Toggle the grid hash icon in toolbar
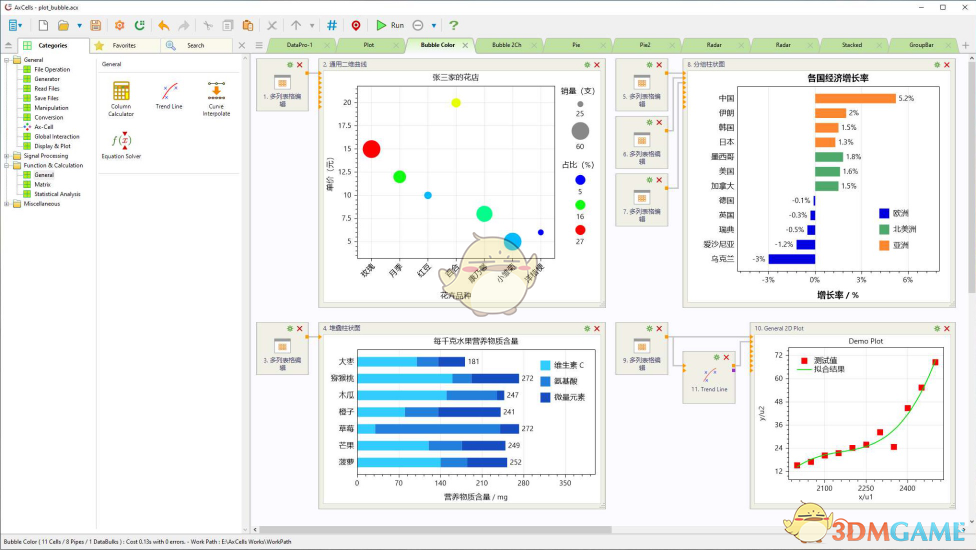The width and height of the screenshot is (976, 550). [x=332, y=25]
